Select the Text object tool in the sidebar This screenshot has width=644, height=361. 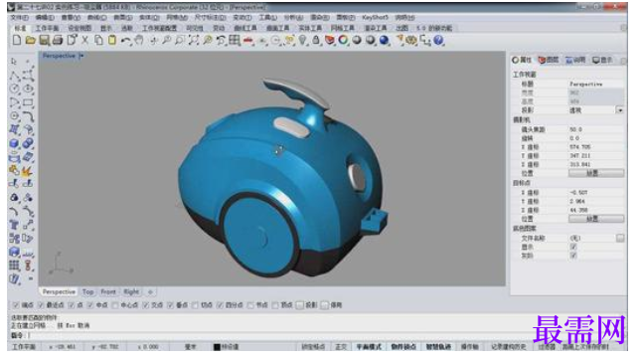click(14, 225)
